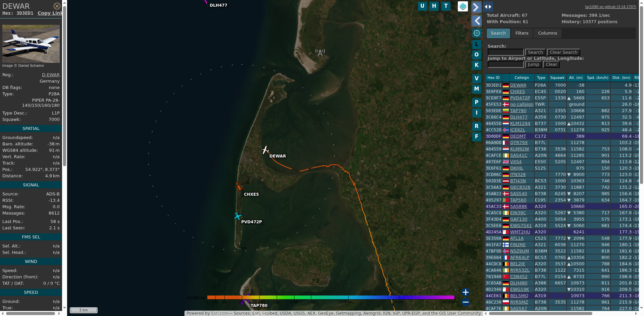
Task: Toggle the K map option button
Action: pos(477,65)
